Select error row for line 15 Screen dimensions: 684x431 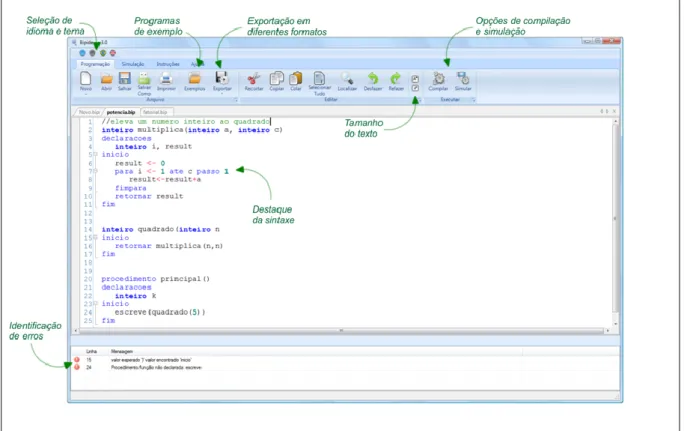tap(345, 360)
